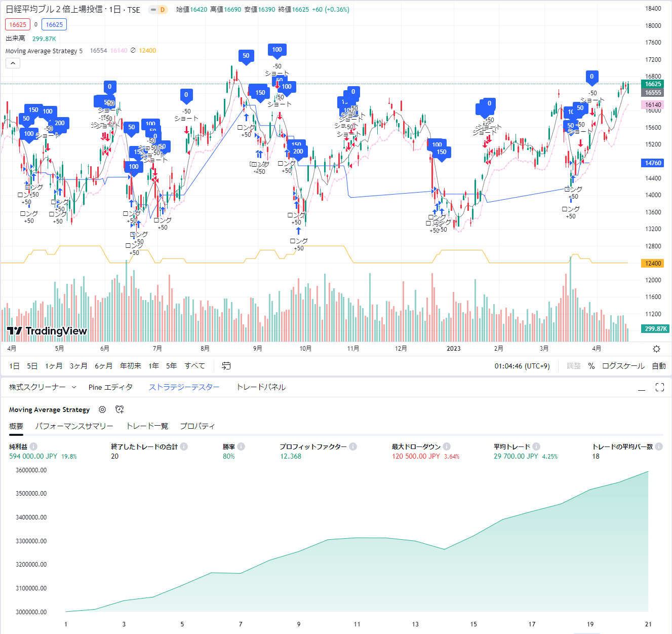Open the timezone menu showing UTC+9

pos(522,366)
